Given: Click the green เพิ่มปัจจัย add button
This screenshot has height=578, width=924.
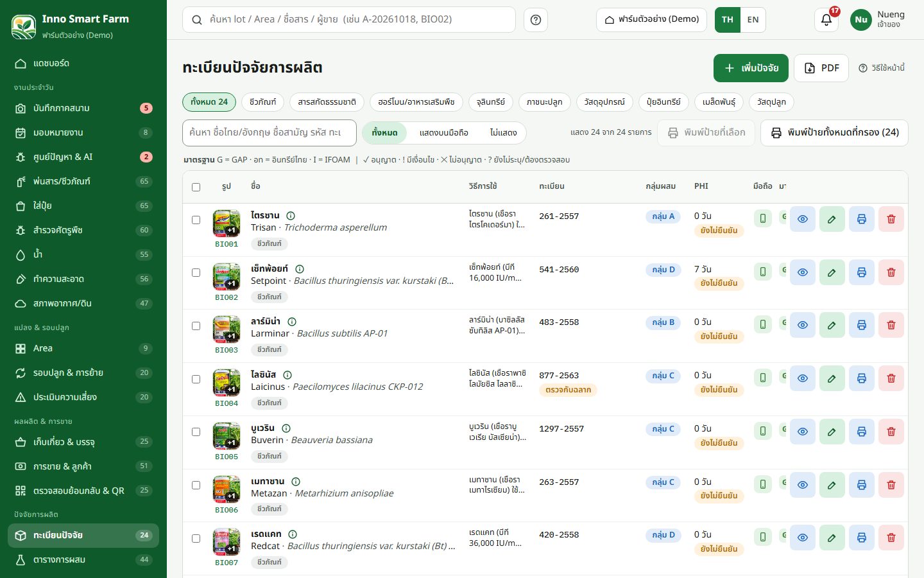Looking at the screenshot, I should (751, 68).
